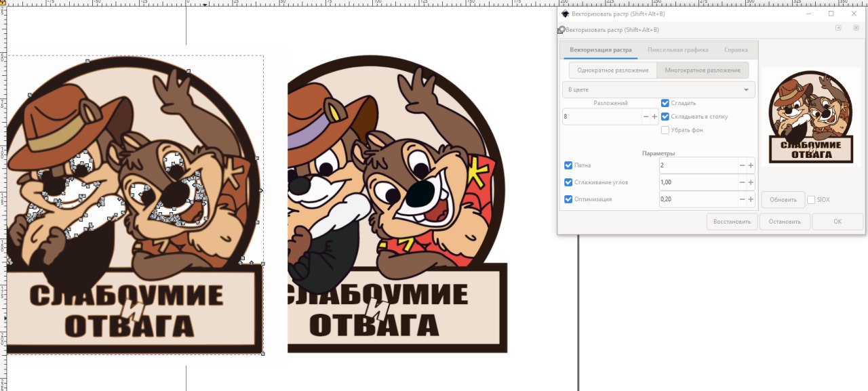The image size is (868, 391).
Task: Close the Векторизовать растр dialog window
Action: click(854, 14)
